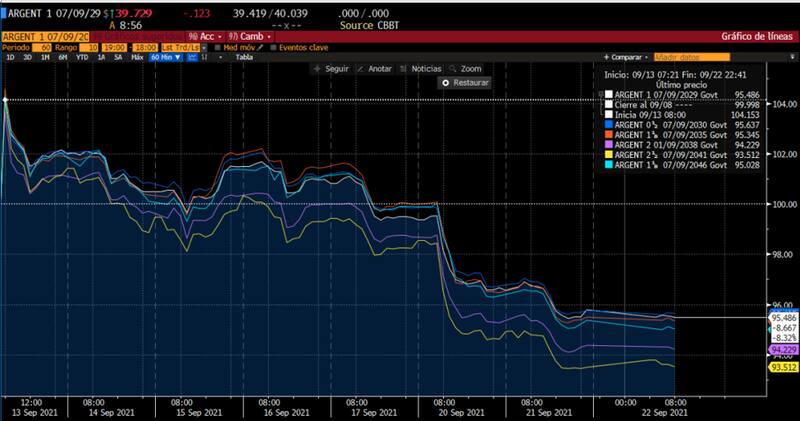Enable the Med móv checkbox
The image size is (800, 421).
click(216, 47)
